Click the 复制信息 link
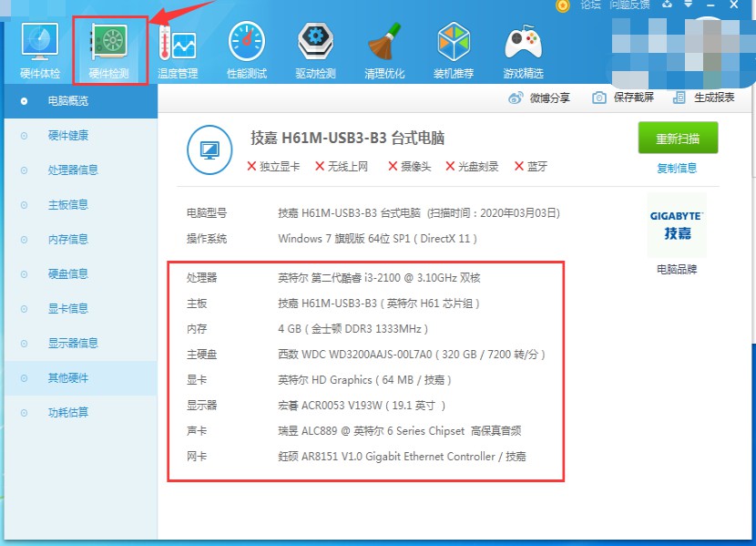This screenshot has height=546, width=756. point(677,169)
